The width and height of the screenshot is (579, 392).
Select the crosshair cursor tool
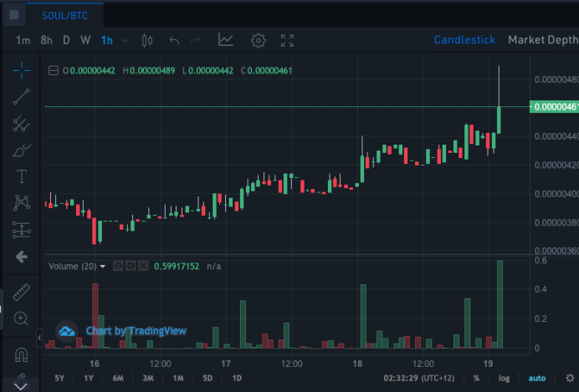click(x=22, y=70)
